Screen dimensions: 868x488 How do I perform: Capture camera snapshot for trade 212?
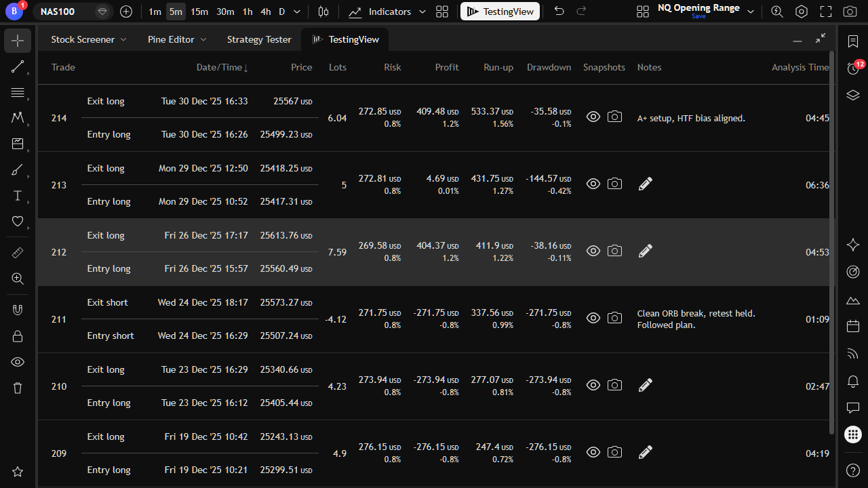point(614,251)
